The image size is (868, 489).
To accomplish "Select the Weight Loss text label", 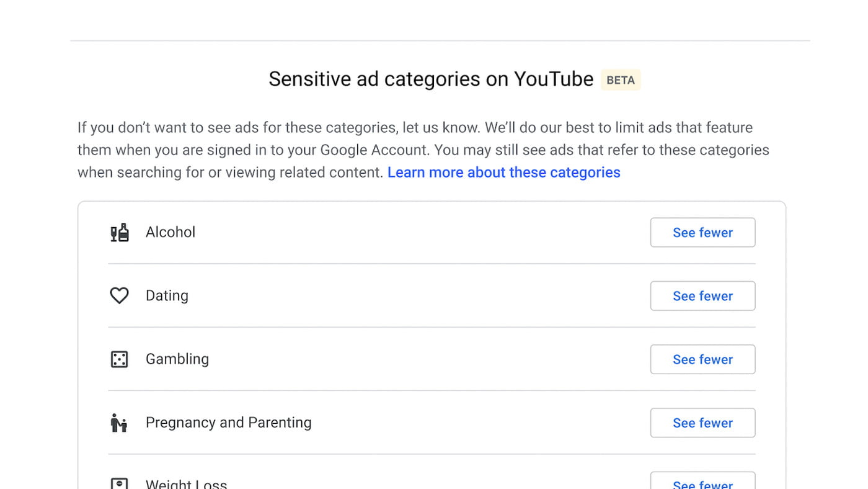I will (186, 483).
